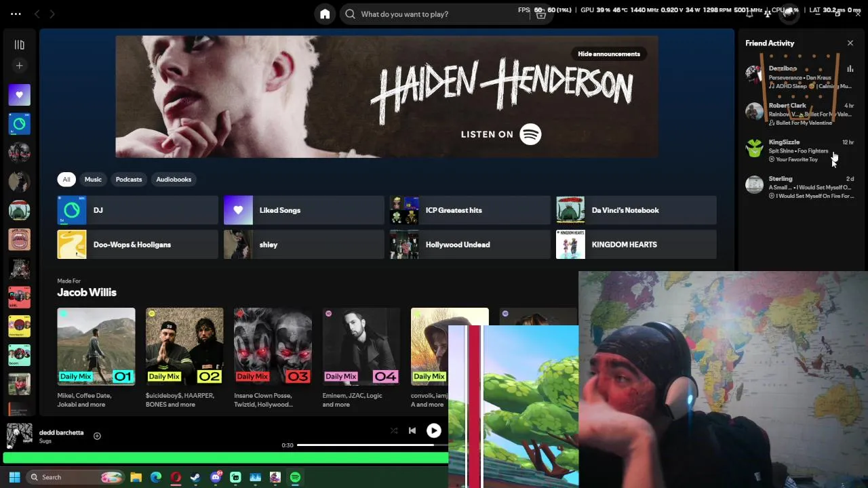This screenshot has width=868, height=488.
Task: Open the shiey tile
Action: coord(304,245)
